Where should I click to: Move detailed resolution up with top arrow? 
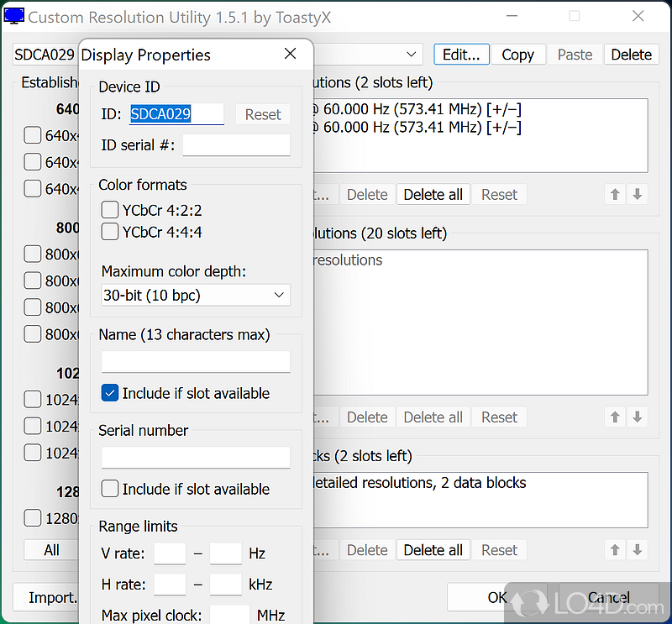click(615, 195)
